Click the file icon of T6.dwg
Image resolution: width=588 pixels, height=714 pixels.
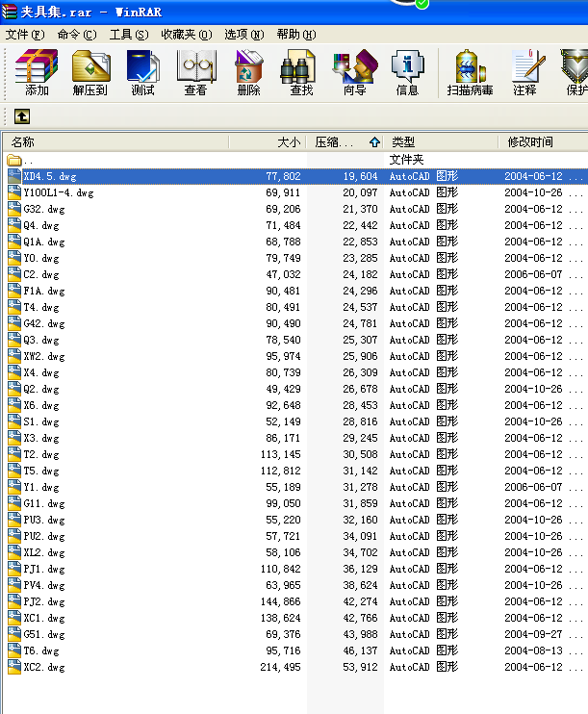14,650
